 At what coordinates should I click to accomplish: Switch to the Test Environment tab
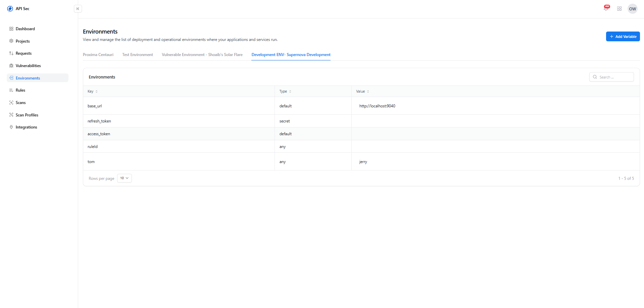click(x=138, y=55)
